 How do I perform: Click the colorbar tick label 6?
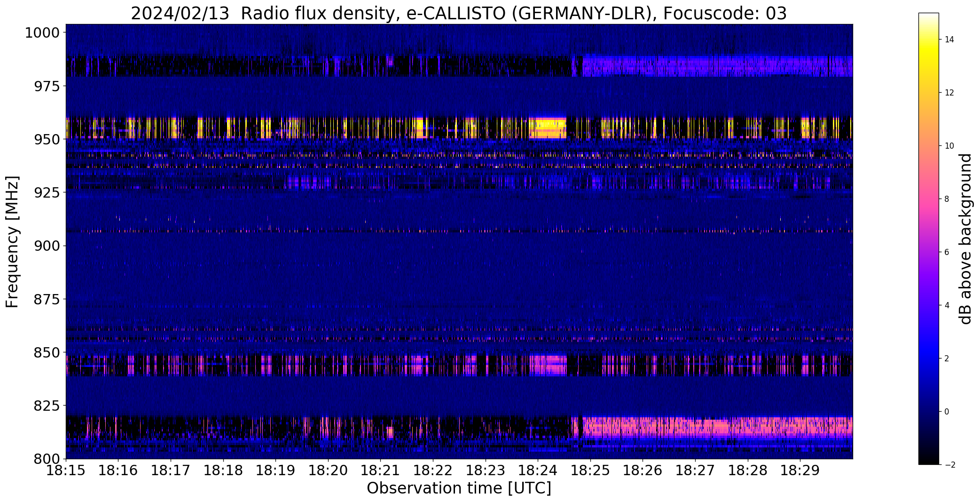947,252
